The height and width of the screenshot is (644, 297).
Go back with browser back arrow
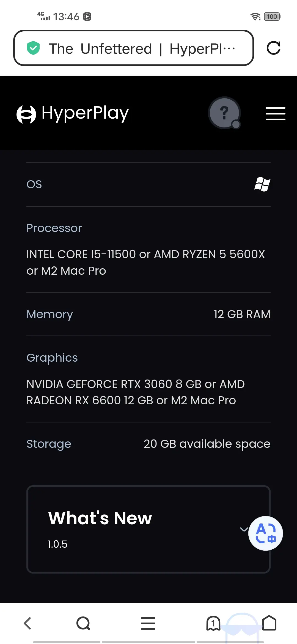(28, 623)
